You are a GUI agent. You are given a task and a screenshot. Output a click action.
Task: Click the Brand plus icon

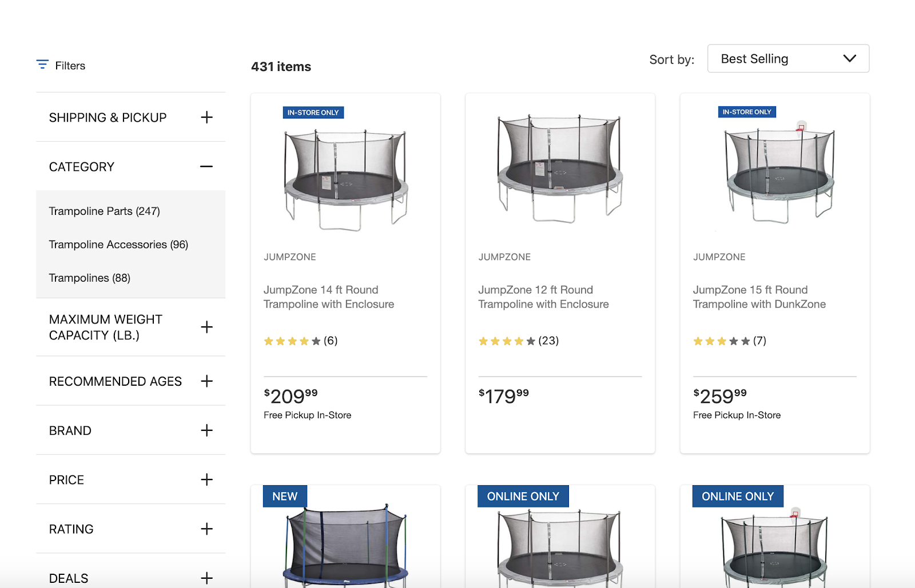tap(206, 430)
